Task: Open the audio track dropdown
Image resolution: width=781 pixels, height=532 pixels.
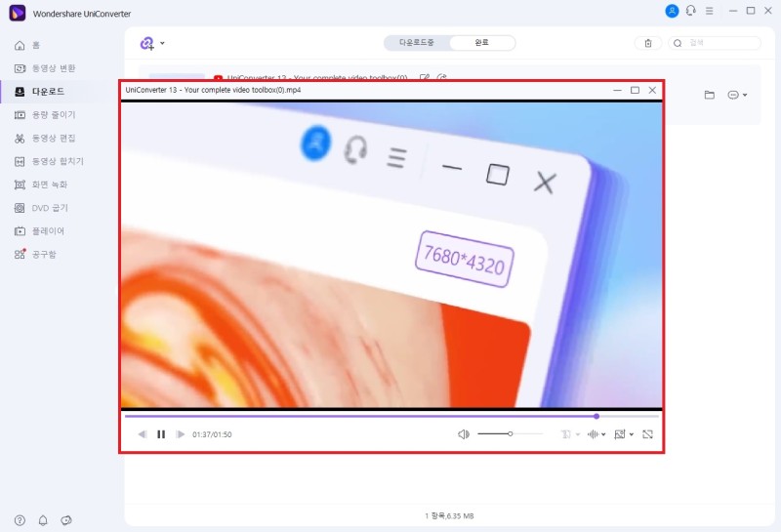Action: (x=596, y=434)
